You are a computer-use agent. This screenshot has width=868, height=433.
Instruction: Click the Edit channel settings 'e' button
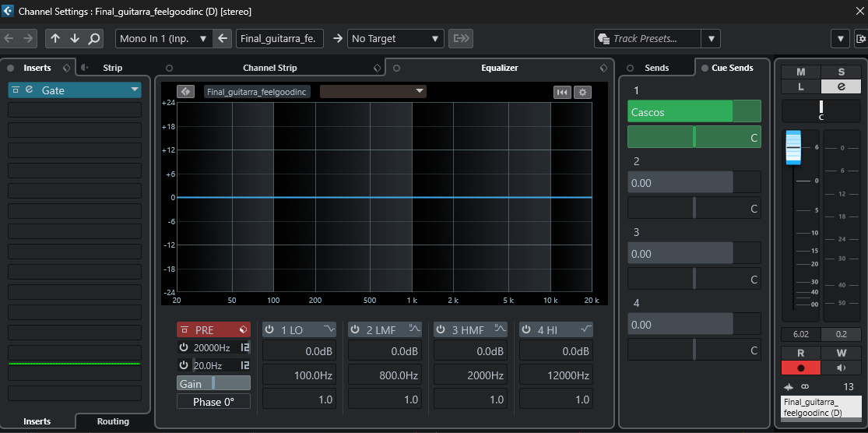(841, 86)
